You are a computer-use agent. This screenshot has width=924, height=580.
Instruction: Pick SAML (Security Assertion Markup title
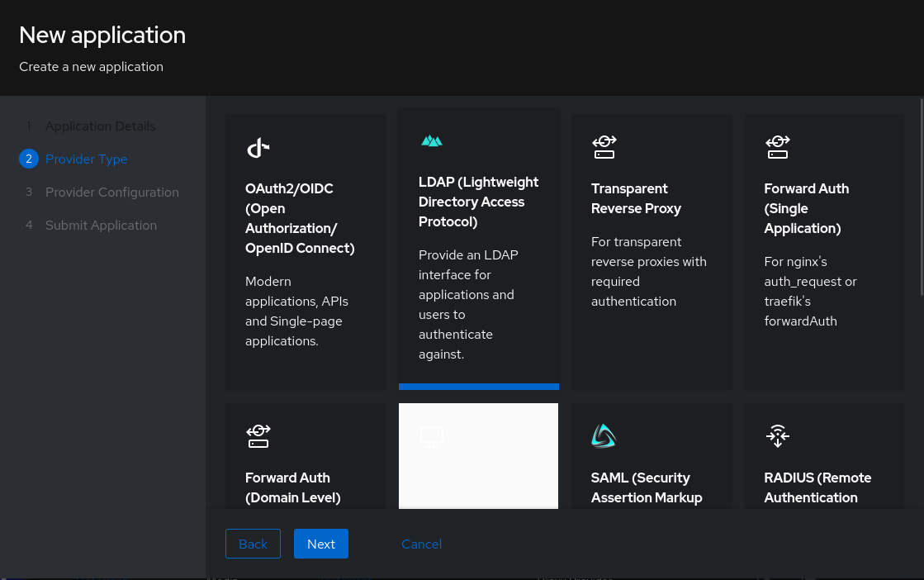coord(647,487)
